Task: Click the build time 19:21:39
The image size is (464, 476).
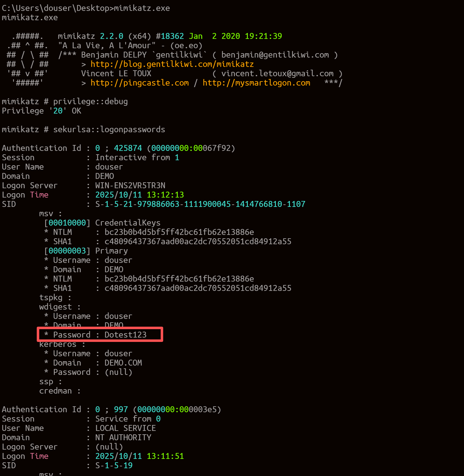Action: tap(263, 36)
